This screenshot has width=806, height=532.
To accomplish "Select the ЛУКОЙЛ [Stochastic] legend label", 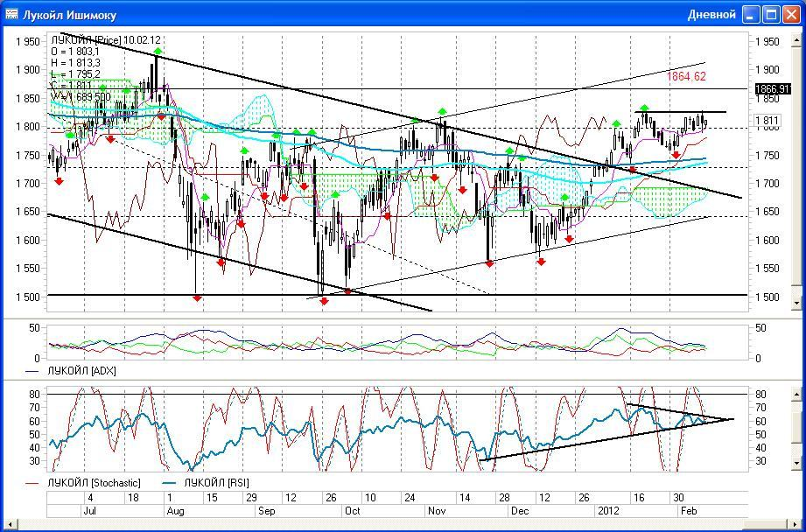I will tap(94, 483).
